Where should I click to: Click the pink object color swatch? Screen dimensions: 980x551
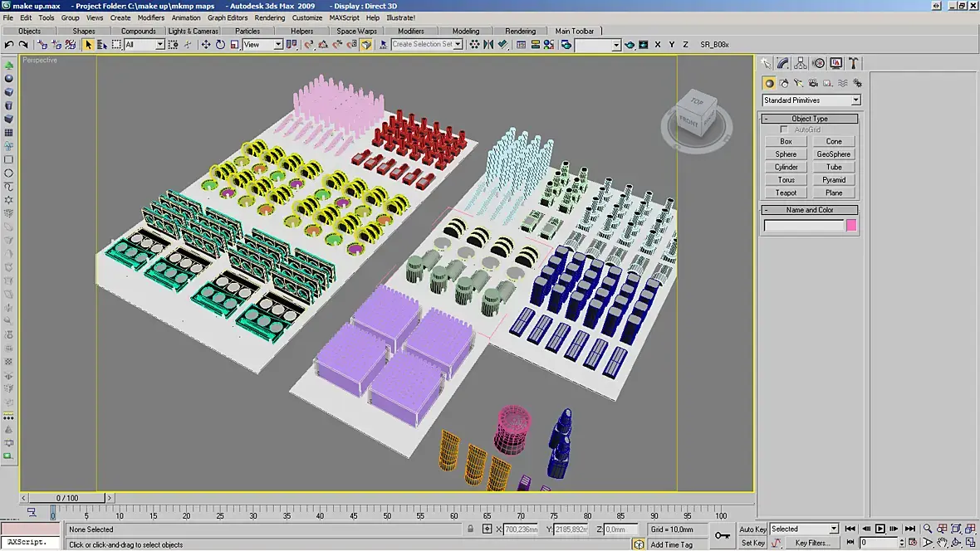pyautogui.click(x=851, y=226)
